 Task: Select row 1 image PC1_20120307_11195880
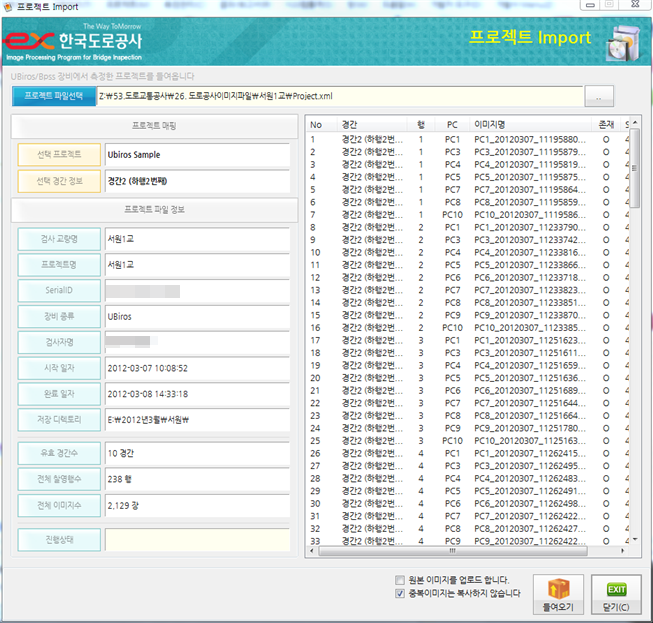[466, 140]
